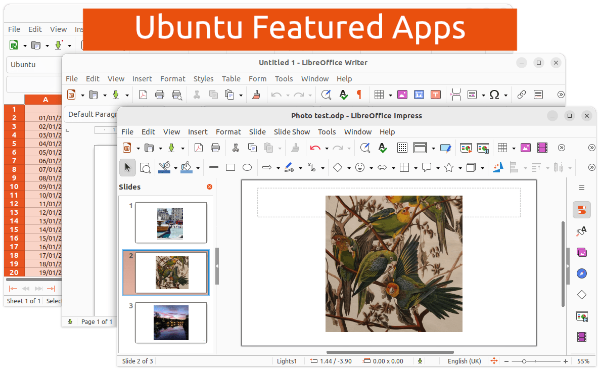
Task: Expand the Line Color dropdown arrow in Impress
Action: coord(175,168)
